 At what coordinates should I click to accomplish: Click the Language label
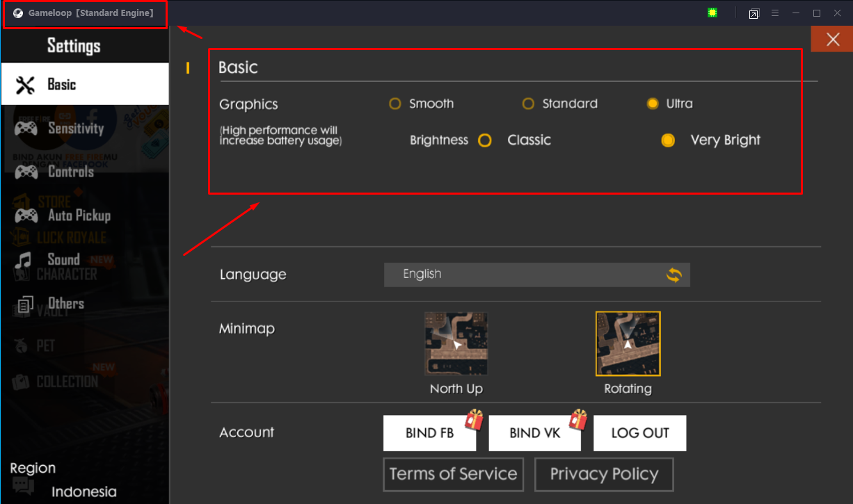(x=253, y=275)
